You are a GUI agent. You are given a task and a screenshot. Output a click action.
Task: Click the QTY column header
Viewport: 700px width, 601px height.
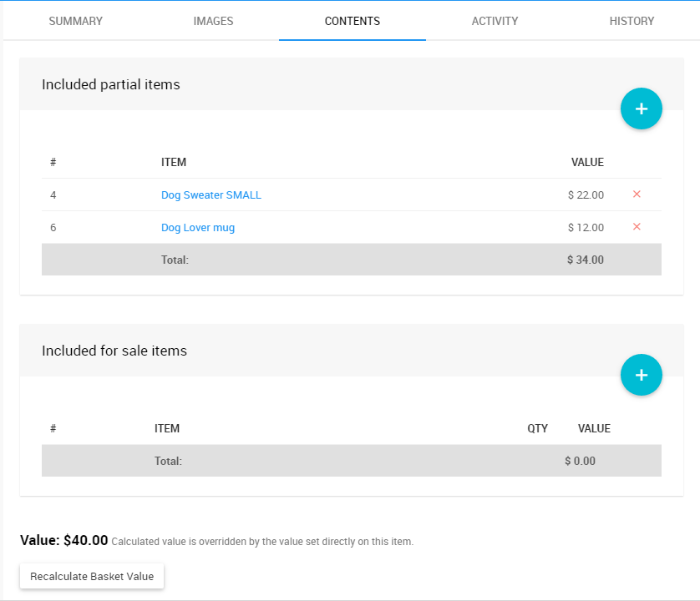tap(537, 428)
